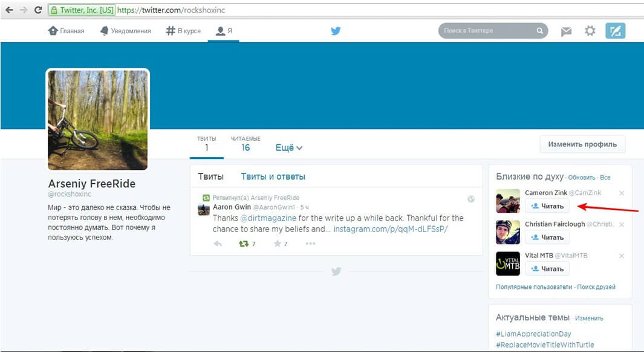Open Aaron Gwin author name link
Screen dimensions: 644x353
point(232,207)
